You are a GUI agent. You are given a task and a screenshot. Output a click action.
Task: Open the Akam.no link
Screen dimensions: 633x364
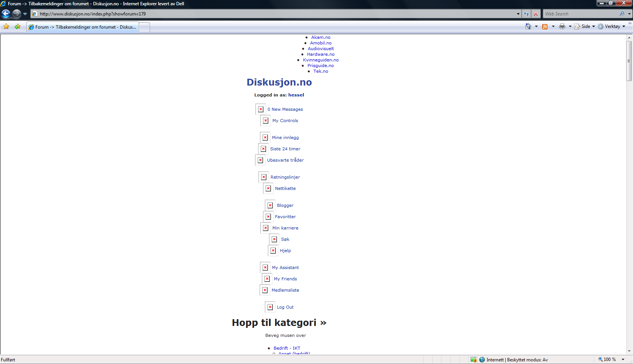click(321, 37)
